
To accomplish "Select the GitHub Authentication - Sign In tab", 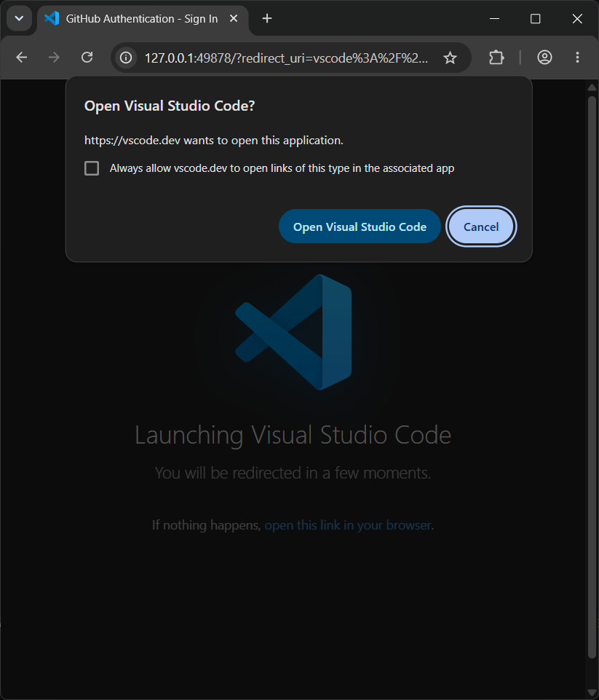I will (142, 19).
